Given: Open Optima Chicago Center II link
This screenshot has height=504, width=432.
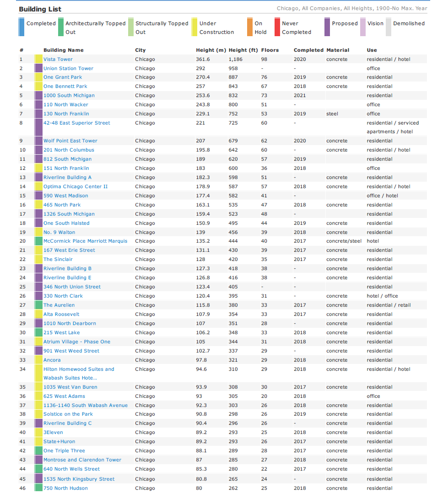Looking at the screenshot, I should click(x=76, y=186).
